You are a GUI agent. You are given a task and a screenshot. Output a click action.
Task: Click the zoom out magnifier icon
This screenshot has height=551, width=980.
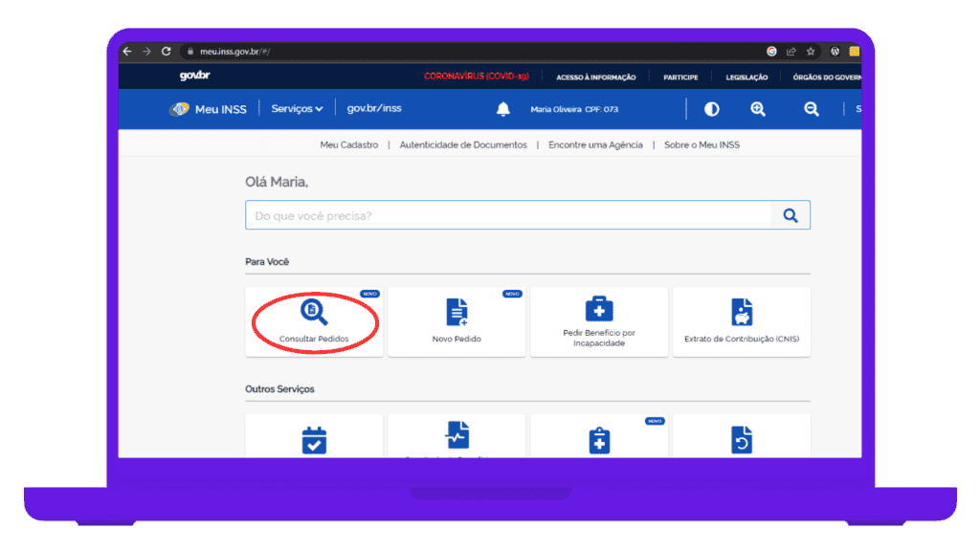(812, 109)
